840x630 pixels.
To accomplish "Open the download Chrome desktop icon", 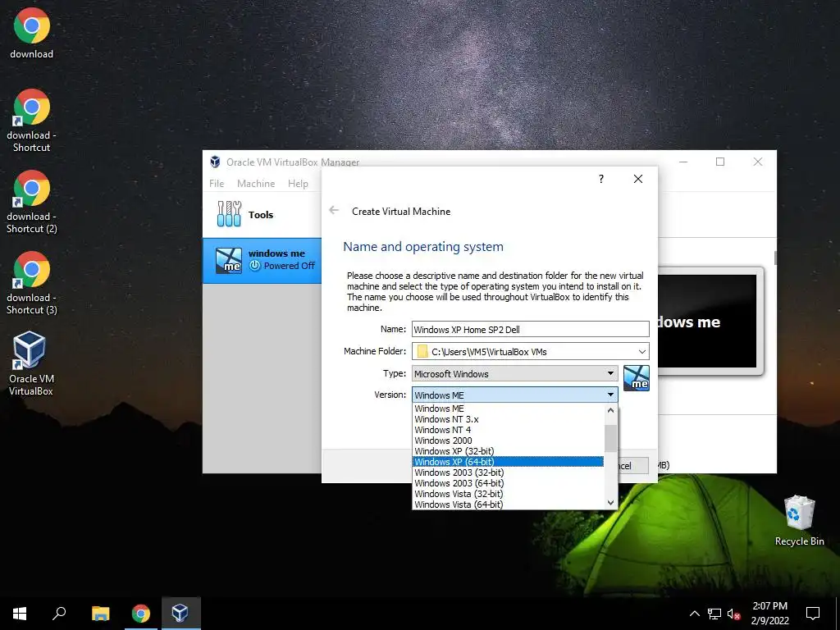I will (x=32, y=33).
